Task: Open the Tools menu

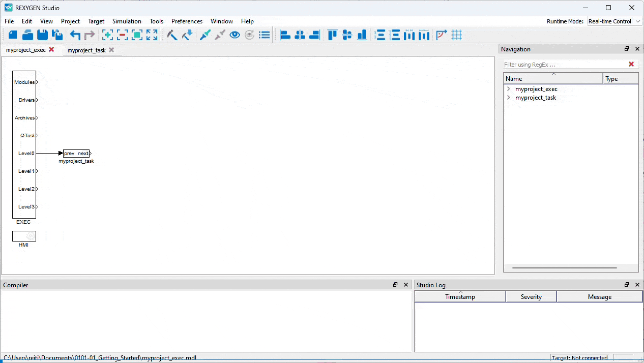Action: [156, 21]
